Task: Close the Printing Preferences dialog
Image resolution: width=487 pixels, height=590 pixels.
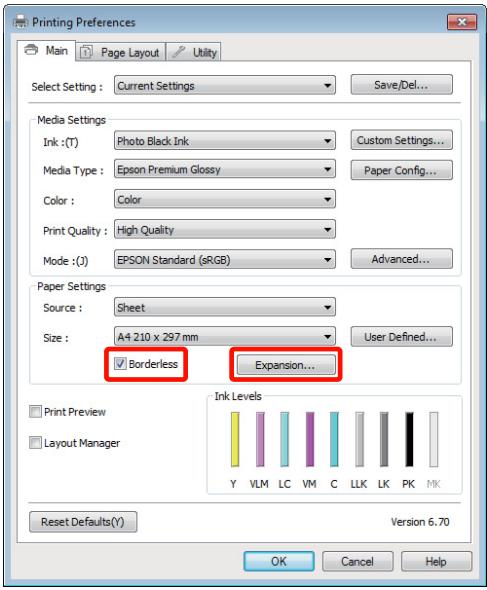Action: pyautogui.click(x=462, y=22)
